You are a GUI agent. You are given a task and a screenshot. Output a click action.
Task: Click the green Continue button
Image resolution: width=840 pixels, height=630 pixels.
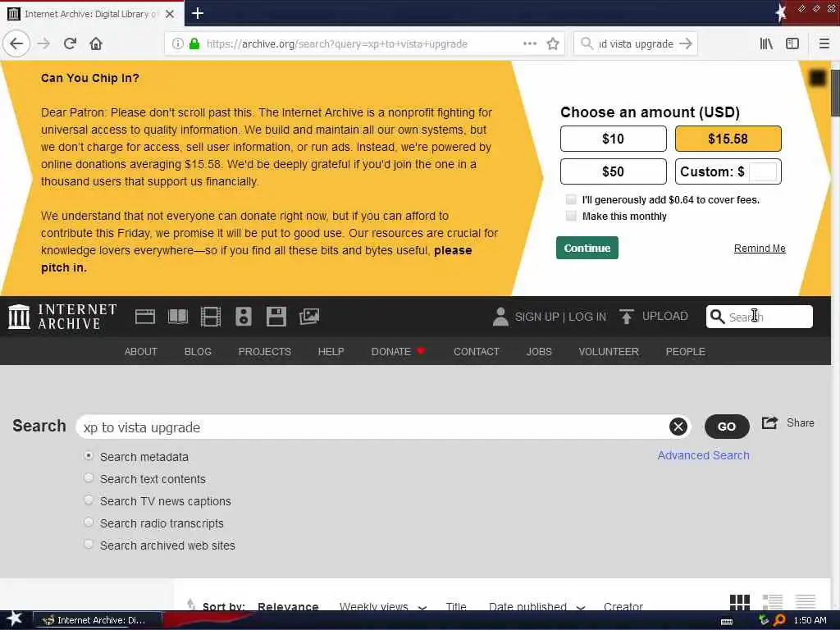(587, 248)
